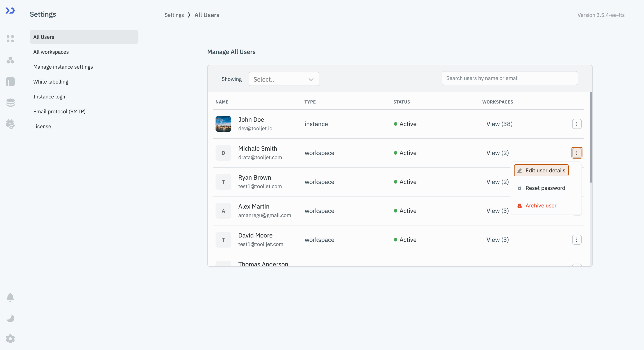Screen dimensions: 644x350
Task: View John Doe's 38 workspaces
Action: [499, 124]
